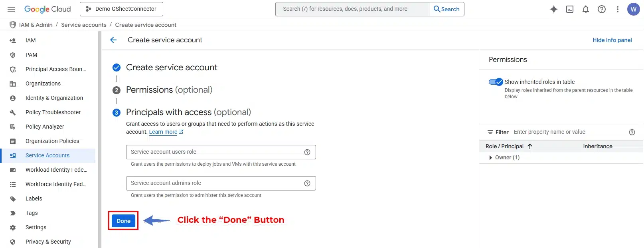Open the notifications bell
The image size is (644, 248).
(586, 9)
